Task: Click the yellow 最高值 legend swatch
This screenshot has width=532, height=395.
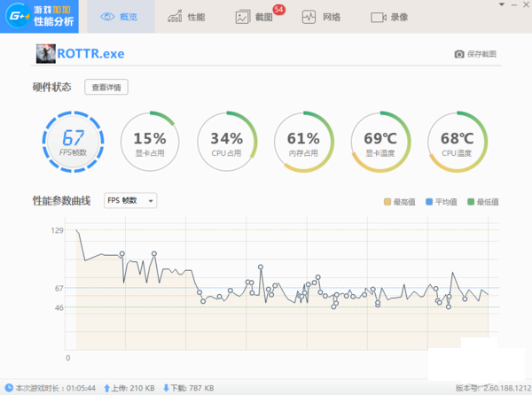Action: (387, 202)
